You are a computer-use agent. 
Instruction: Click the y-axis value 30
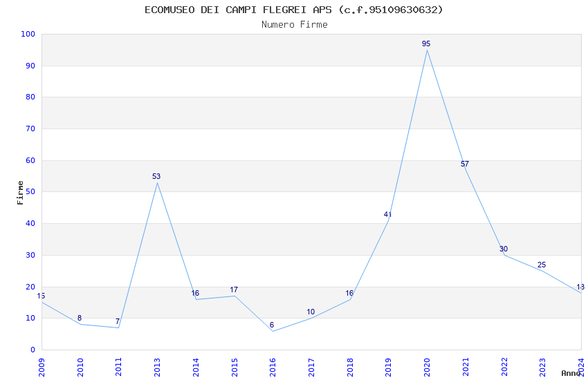(30, 256)
